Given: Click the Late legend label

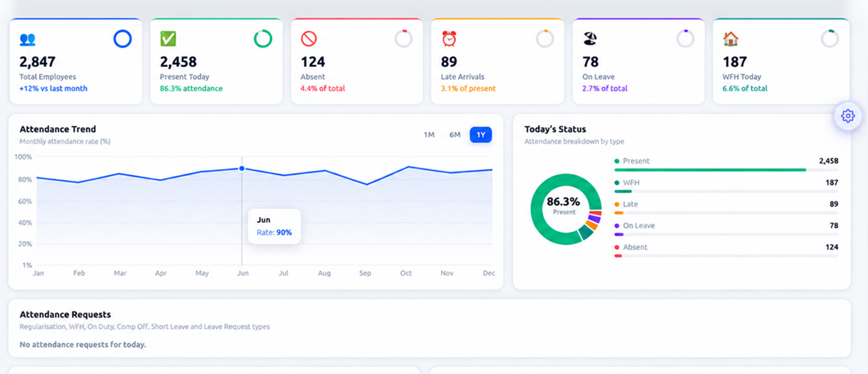Looking at the screenshot, I should [x=630, y=204].
